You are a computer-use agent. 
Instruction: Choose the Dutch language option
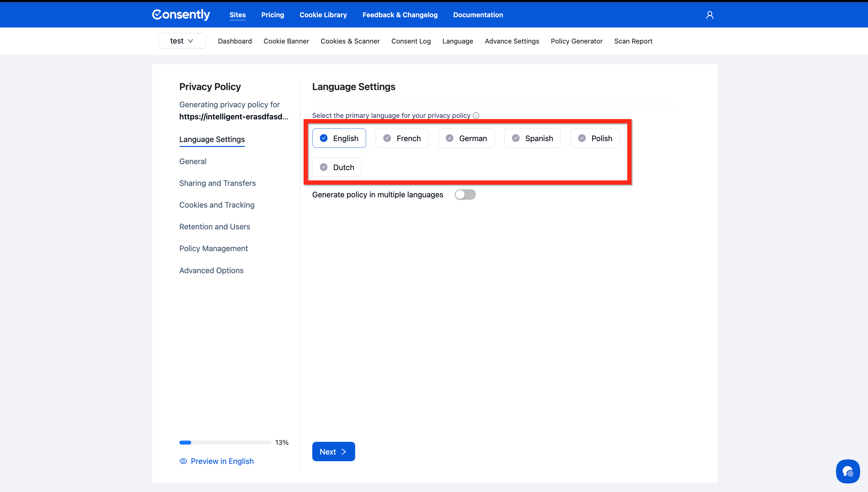336,167
